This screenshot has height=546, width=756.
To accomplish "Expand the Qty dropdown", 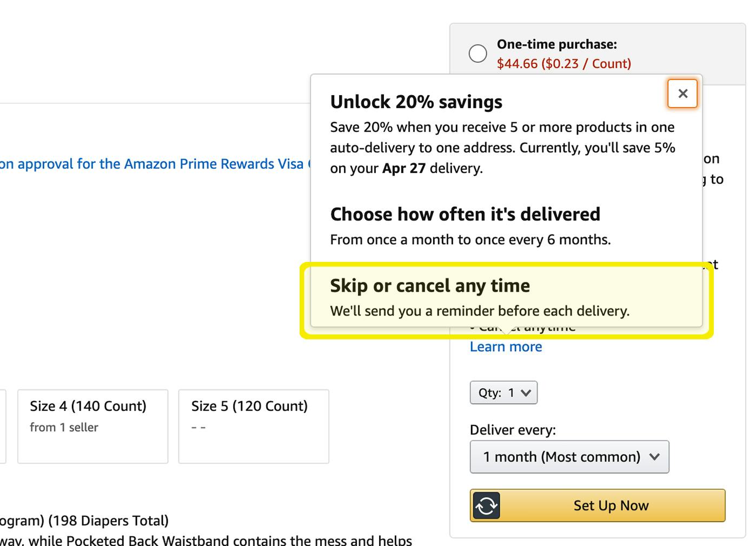I will 503,393.
